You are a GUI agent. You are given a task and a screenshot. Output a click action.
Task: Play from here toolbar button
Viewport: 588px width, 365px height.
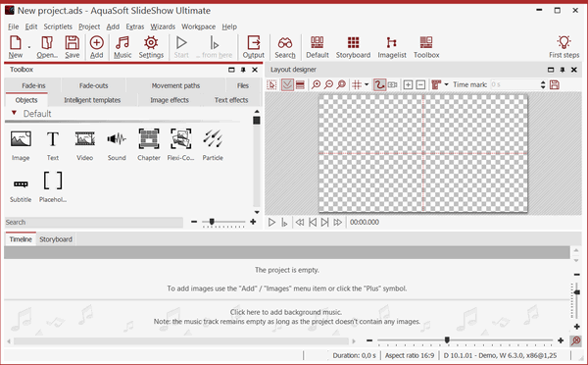[x=214, y=47]
